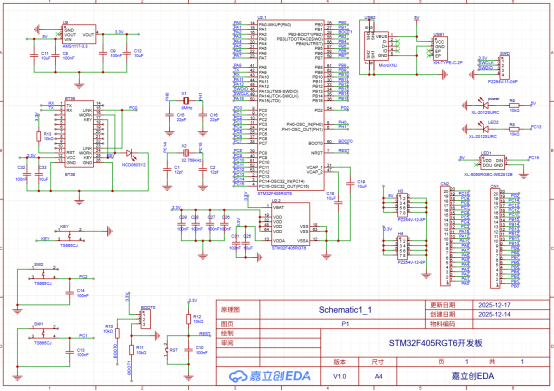Click the 嘉立创EDA cloud logo
Viewport: 554px width, 391px height.
[270, 377]
